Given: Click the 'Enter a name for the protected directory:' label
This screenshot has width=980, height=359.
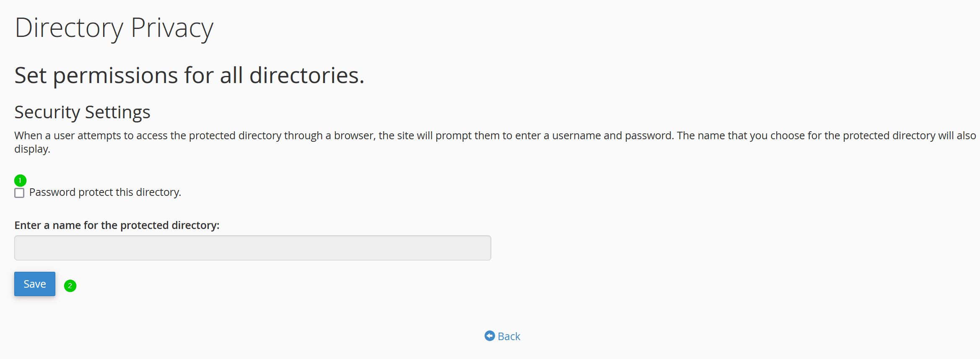Looking at the screenshot, I should click(x=117, y=225).
